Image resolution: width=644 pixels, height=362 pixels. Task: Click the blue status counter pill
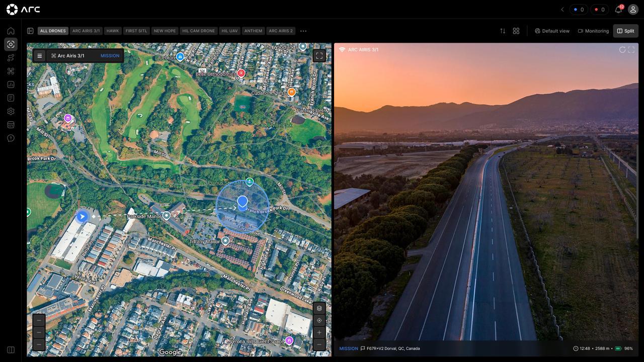click(x=579, y=10)
